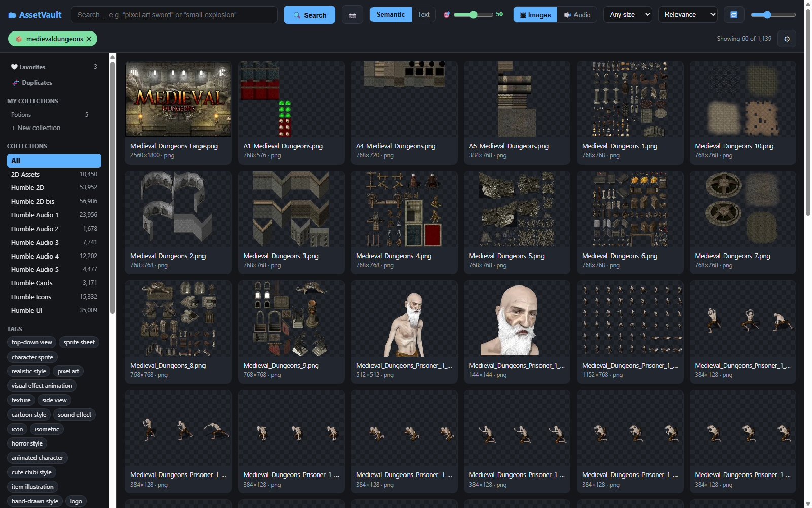
Task: Filter by the logo tag
Action: (x=76, y=501)
